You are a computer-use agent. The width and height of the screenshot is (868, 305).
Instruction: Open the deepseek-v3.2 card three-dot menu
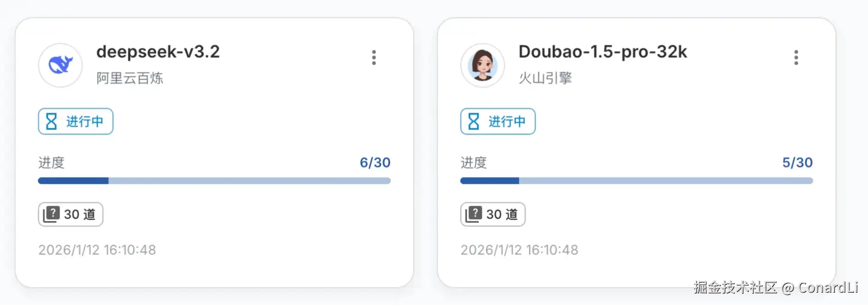coord(374,57)
